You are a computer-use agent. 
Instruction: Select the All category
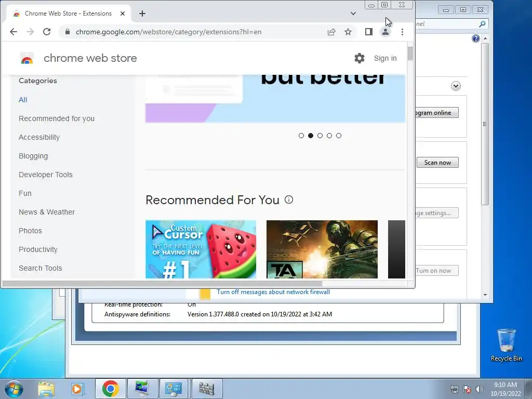tap(23, 100)
